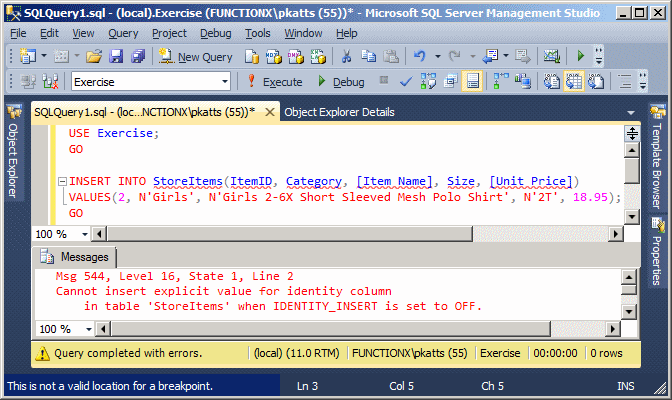
Task: Click the green Start arrow in top toolbar
Action: [581, 56]
